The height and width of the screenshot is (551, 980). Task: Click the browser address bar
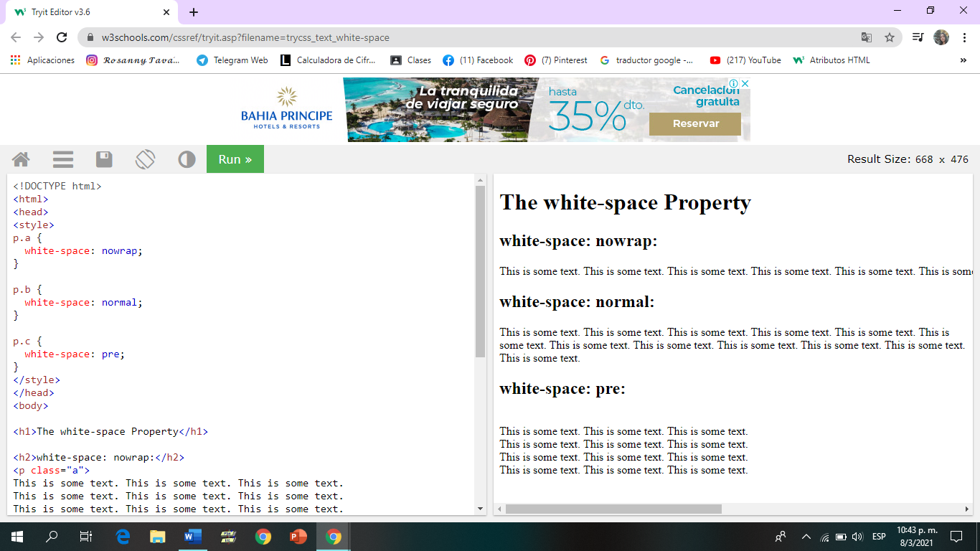pos(430,36)
